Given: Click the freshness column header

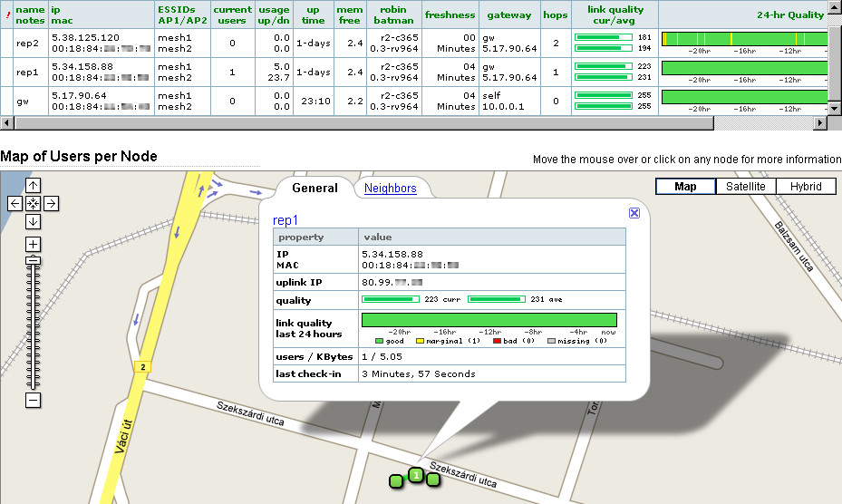Looking at the screenshot, I should click(x=450, y=15).
